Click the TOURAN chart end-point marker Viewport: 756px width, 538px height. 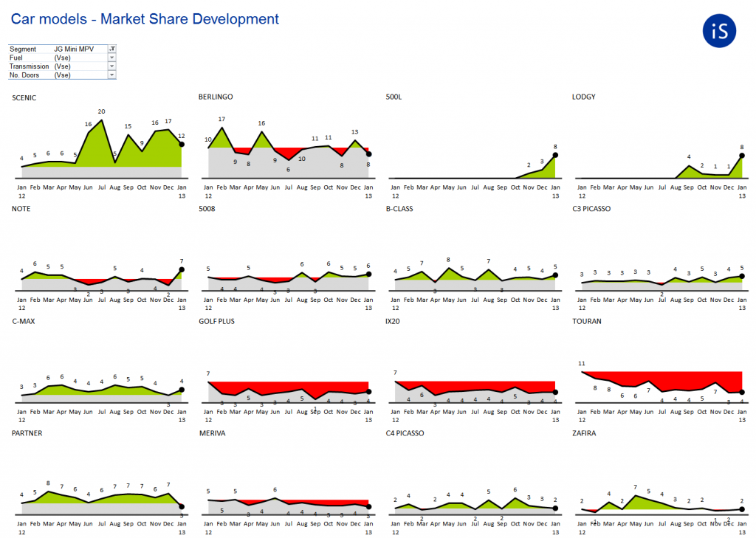click(742, 393)
